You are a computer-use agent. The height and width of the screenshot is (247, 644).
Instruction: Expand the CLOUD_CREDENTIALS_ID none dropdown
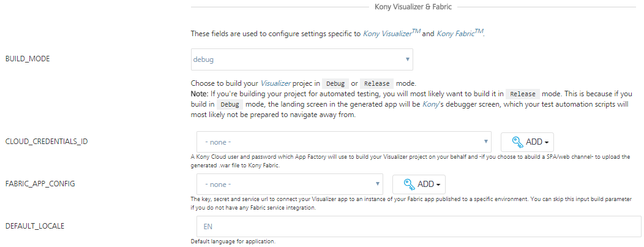click(343, 142)
